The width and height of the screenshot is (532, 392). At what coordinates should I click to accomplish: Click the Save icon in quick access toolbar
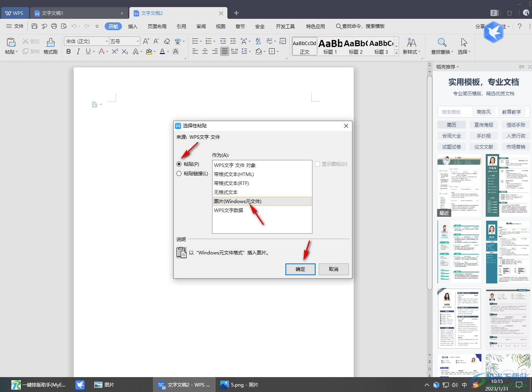34,26
